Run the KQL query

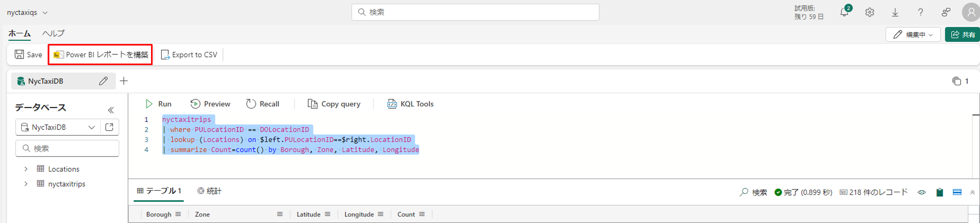[158, 104]
